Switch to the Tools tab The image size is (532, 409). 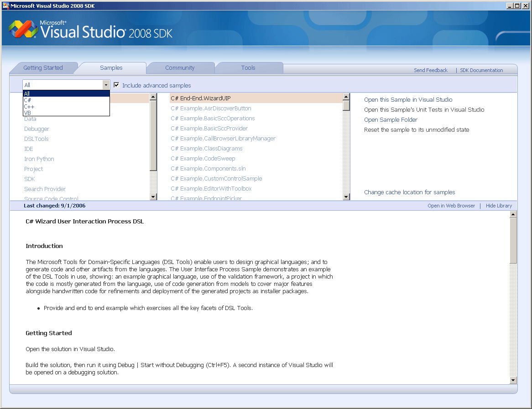pos(248,68)
